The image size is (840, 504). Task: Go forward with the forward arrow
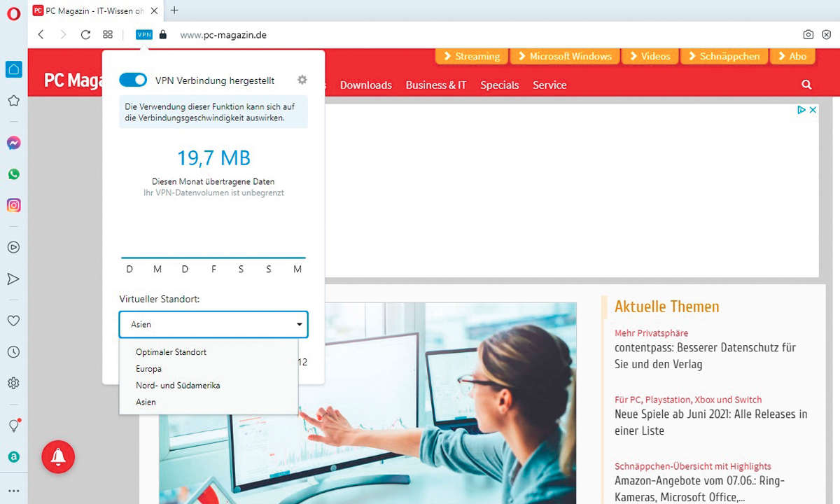click(63, 34)
